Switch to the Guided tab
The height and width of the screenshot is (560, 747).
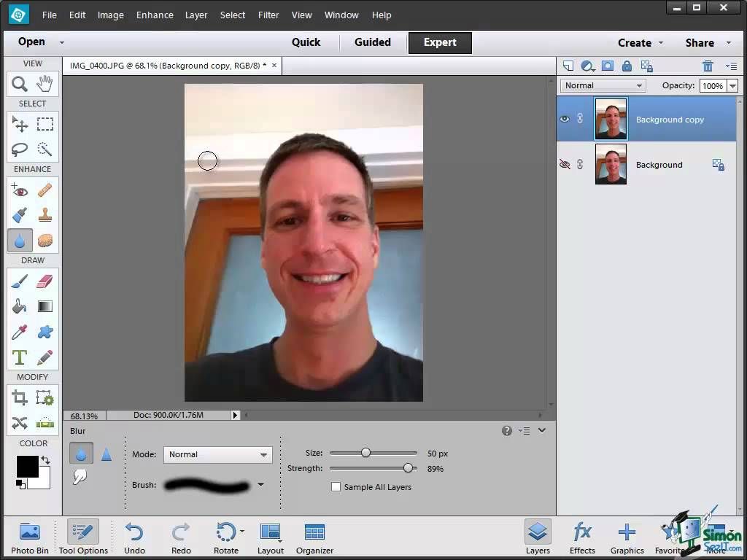click(x=372, y=42)
